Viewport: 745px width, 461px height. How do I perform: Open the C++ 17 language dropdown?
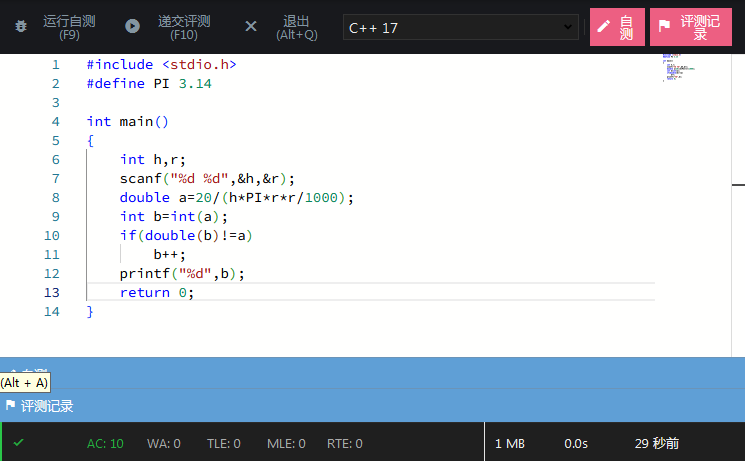point(460,27)
